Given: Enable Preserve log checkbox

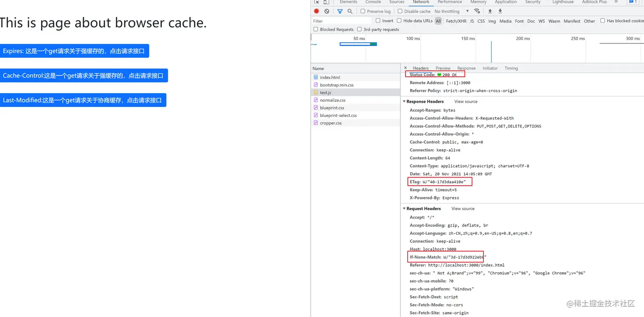Looking at the screenshot, I should 363,11.
